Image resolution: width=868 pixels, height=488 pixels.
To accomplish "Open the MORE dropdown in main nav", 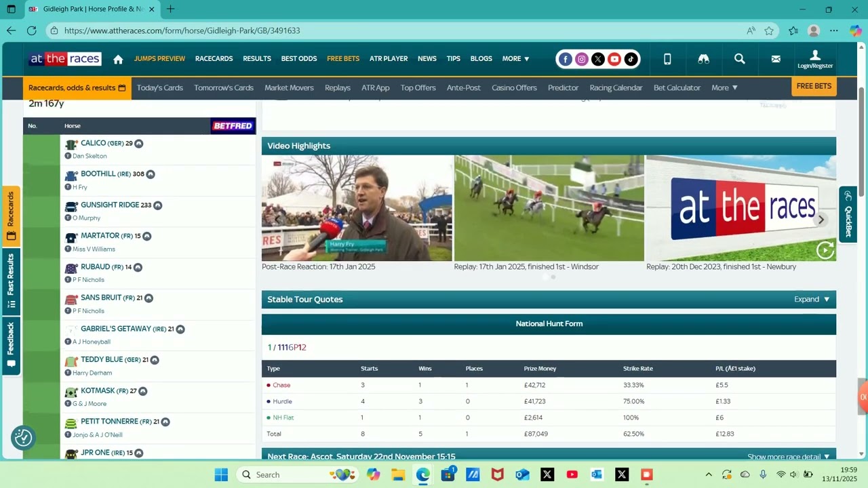I will (515, 59).
